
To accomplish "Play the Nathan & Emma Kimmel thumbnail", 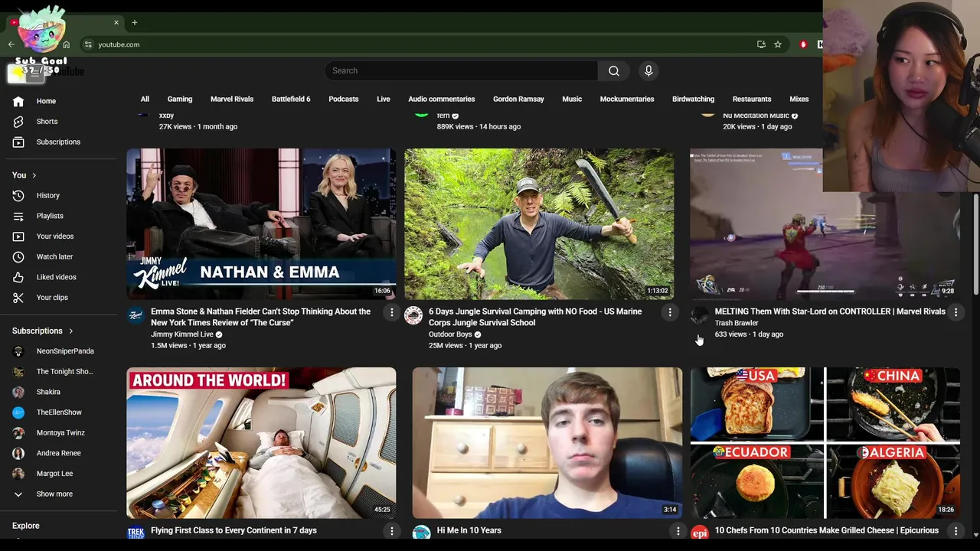I will point(261,223).
